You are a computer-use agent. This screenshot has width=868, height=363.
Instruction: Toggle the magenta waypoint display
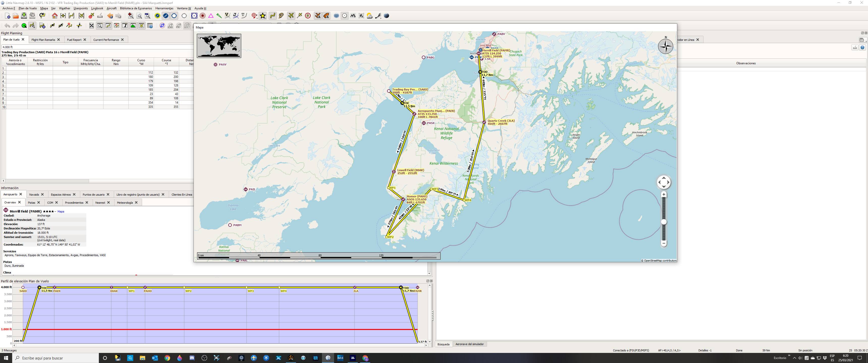(x=211, y=16)
